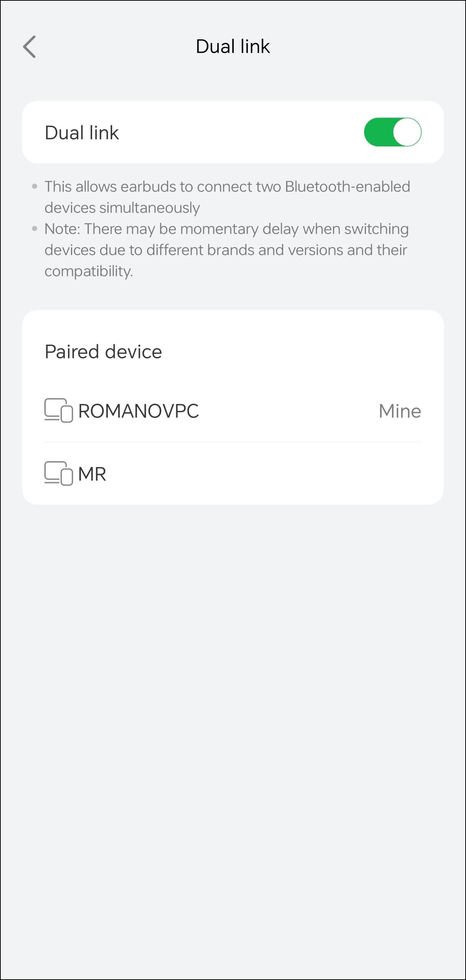
Task: Select the ROMANOVPC paired device name
Action: point(138,411)
